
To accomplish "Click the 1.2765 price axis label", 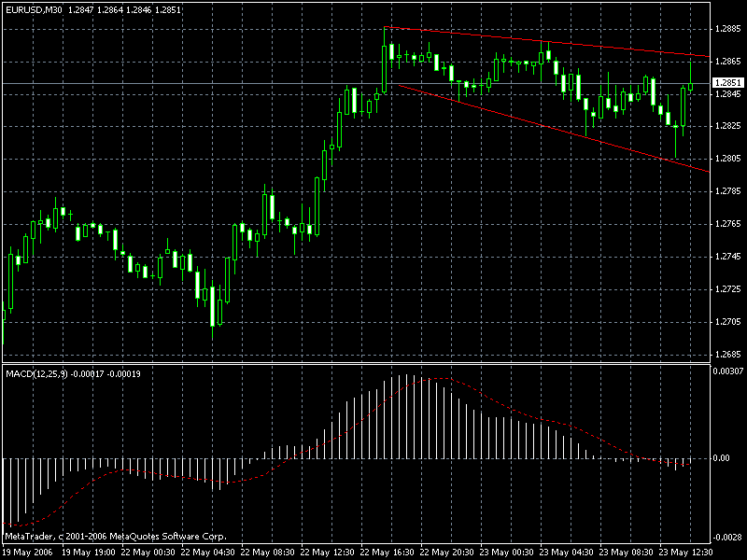I will coord(728,224).
